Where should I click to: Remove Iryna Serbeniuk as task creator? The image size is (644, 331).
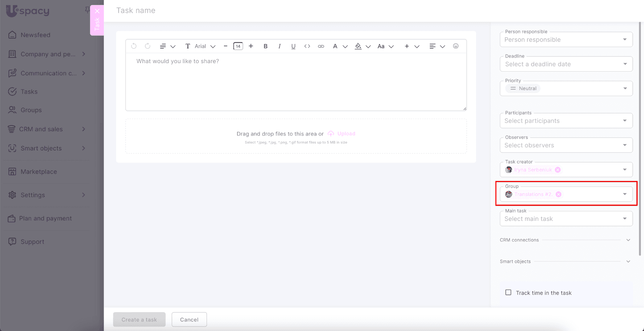(557, 170)
